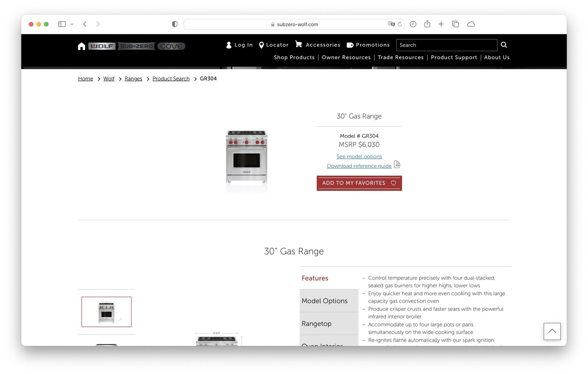Open See model options link
Screen dimensions: 588x374
359,156
